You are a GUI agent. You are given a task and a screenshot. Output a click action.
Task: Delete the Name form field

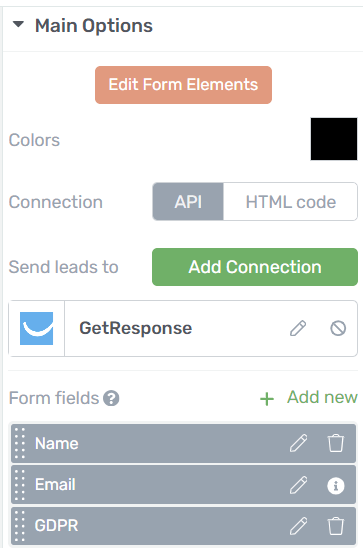click(336, 443)
